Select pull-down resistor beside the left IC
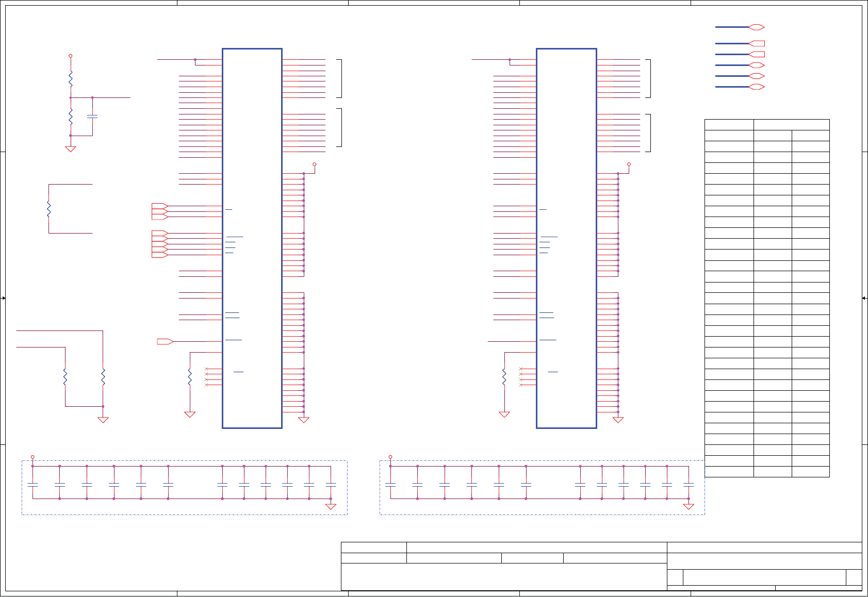 [190, 377]
